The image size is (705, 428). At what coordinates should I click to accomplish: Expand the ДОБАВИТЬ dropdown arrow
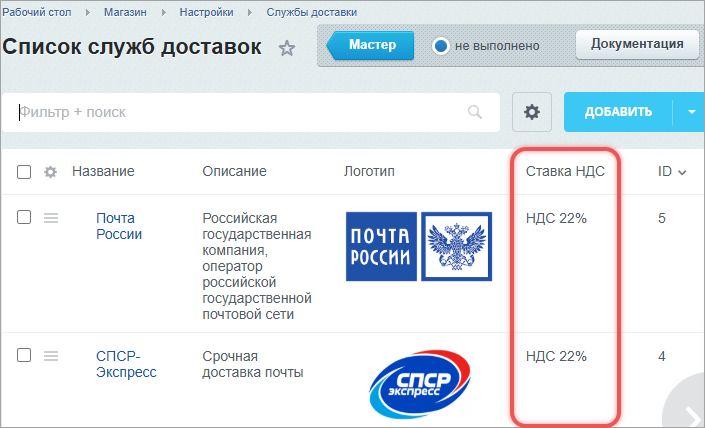(691, 112)
